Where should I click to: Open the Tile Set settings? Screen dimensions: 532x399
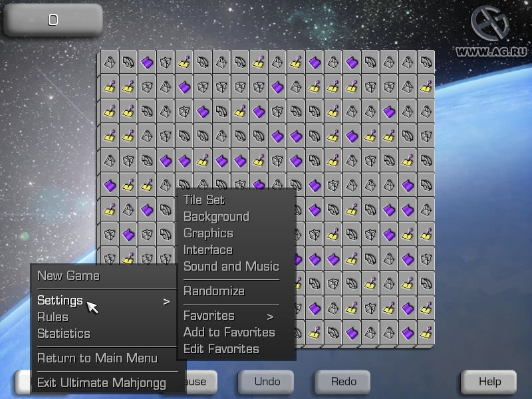204,200
